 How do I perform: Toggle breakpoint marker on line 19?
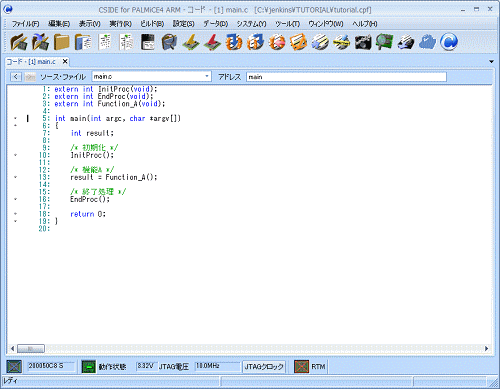click(15, 221)
